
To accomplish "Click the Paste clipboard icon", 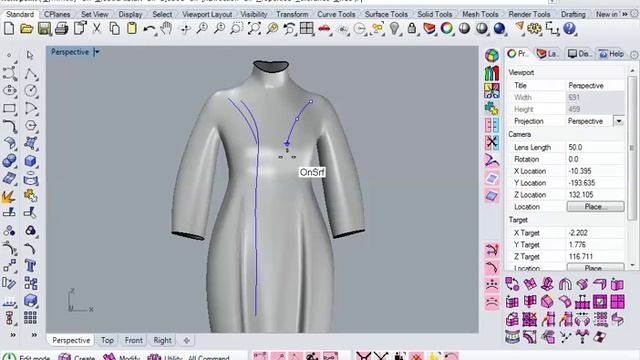I will 131,29.
